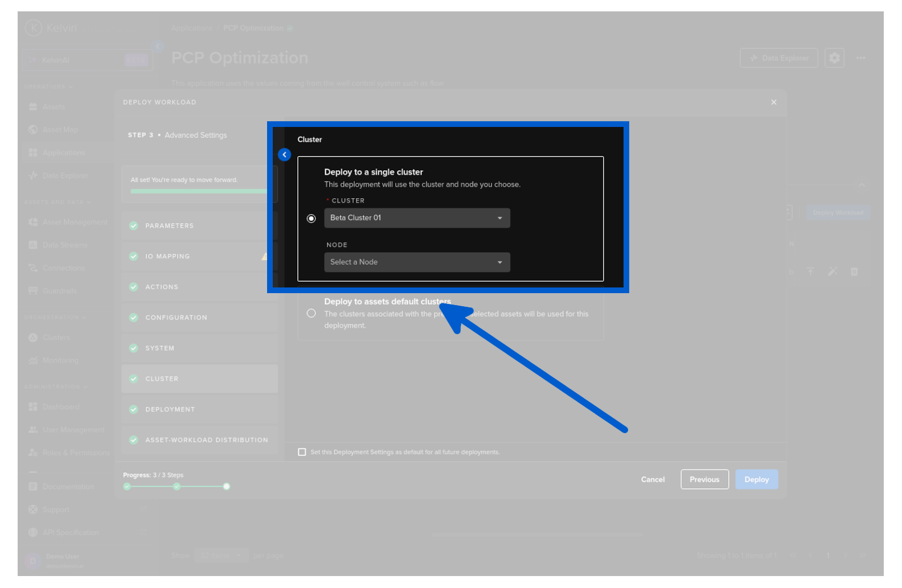902x588 pixels.
Task: Go to the Parameters settings section
Action: pos(169,226)
